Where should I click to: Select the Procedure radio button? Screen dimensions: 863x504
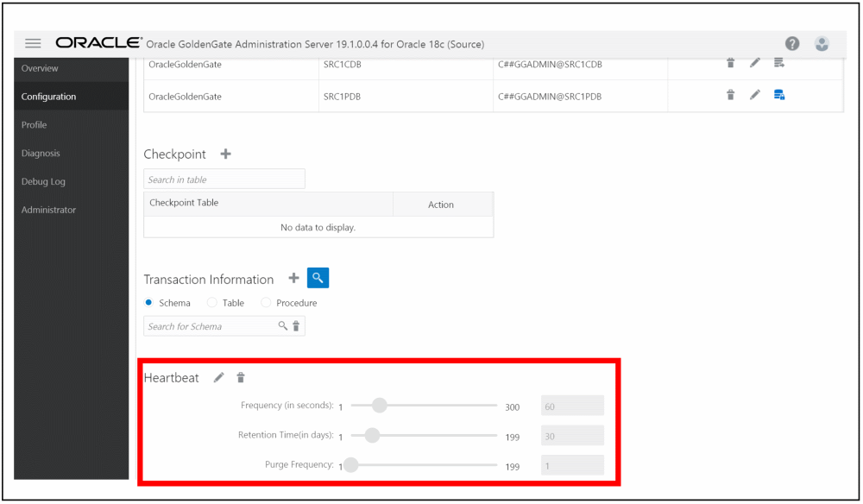pyautogui.click(x=266, y=303)
